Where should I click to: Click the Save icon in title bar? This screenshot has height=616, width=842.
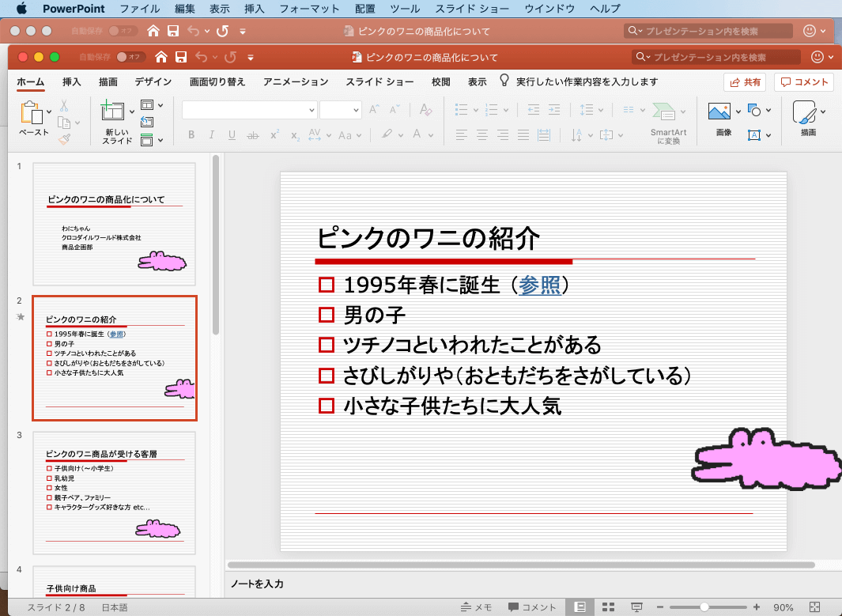(x=182, y=57)
